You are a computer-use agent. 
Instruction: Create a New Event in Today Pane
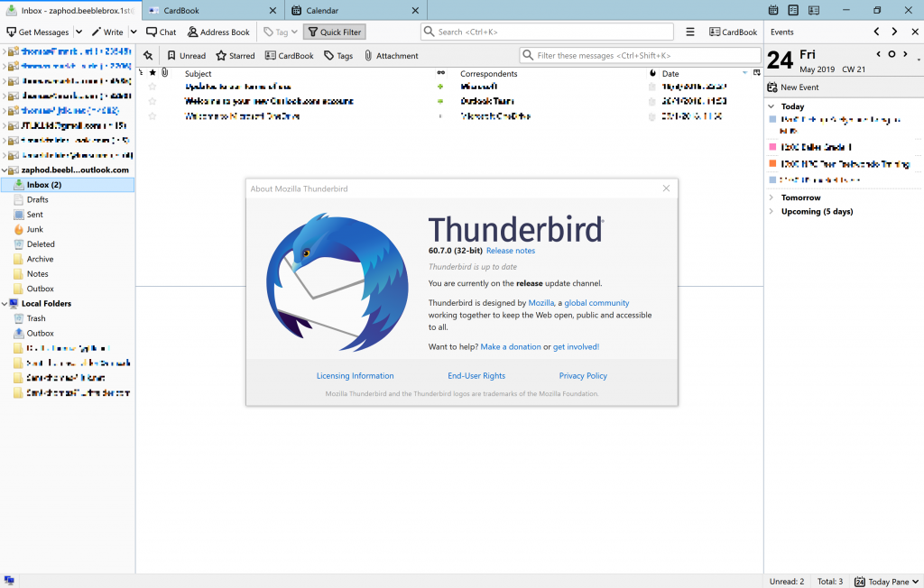tap(792, 87)
